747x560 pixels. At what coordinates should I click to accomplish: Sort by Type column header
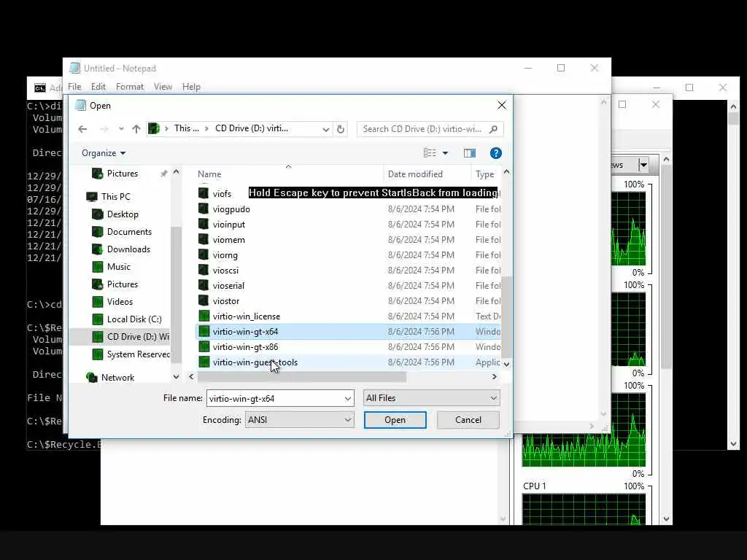[x=485, y=174]
